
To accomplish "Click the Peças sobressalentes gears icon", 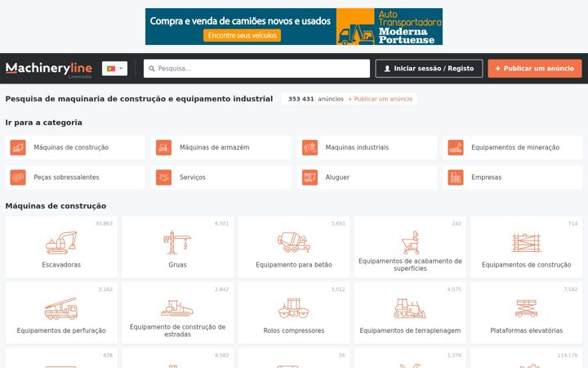I will pyautogui.click(x=18, y=177).
